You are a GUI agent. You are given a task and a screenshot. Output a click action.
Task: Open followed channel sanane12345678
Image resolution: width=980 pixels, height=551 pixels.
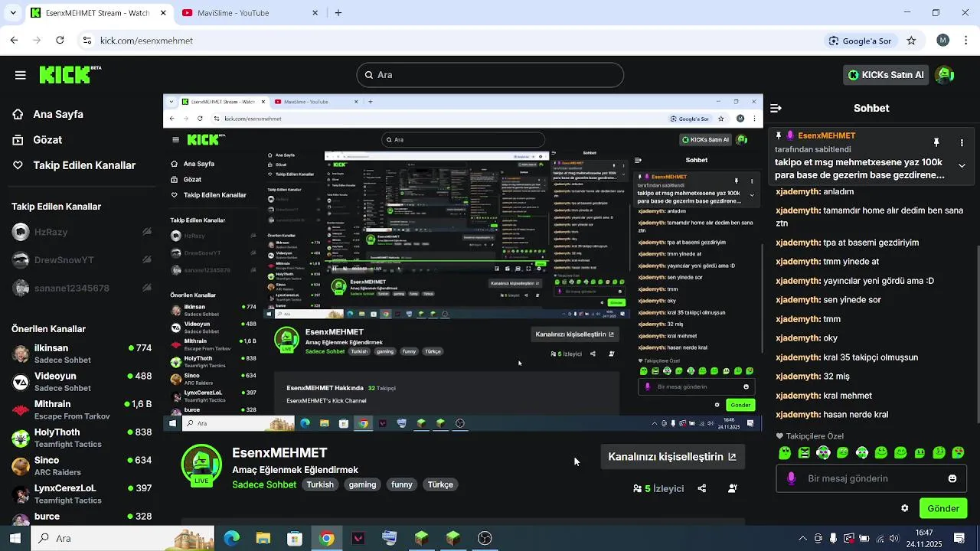click(72, 289)
